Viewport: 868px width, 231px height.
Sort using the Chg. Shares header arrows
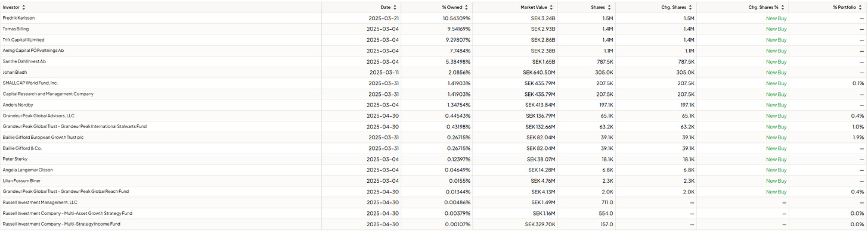coord(690,7)
